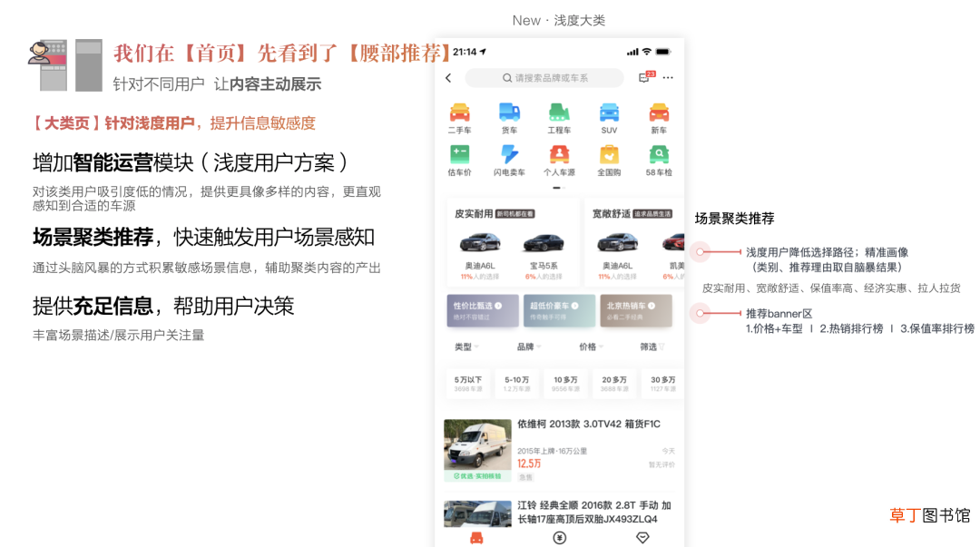The height and width of the screenshot is (547, 980).
Task: Open the 江铃 listing van photo
Action: click(x=477, y=513)
